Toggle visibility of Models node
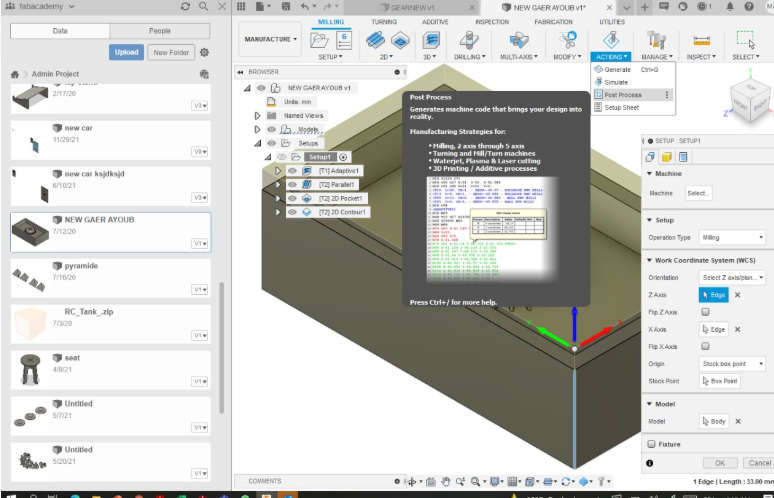The width and height of the screenshot is (774, 498). point(271,129)
